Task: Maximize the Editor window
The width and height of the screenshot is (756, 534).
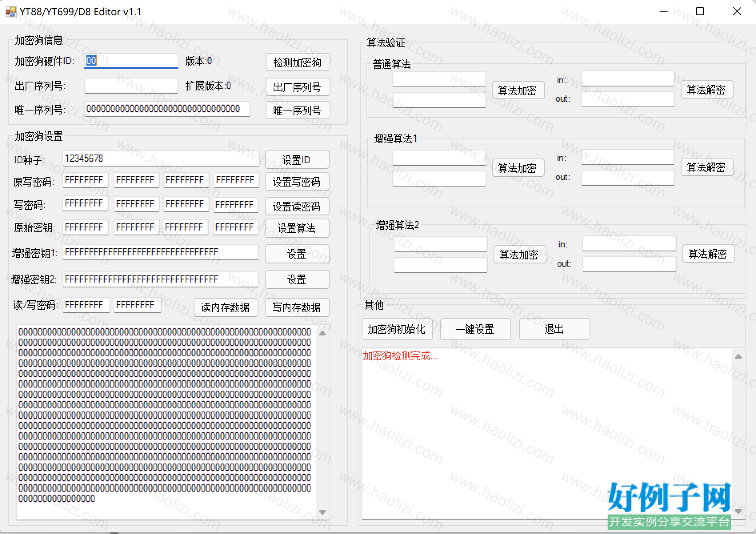Action: 700,11
